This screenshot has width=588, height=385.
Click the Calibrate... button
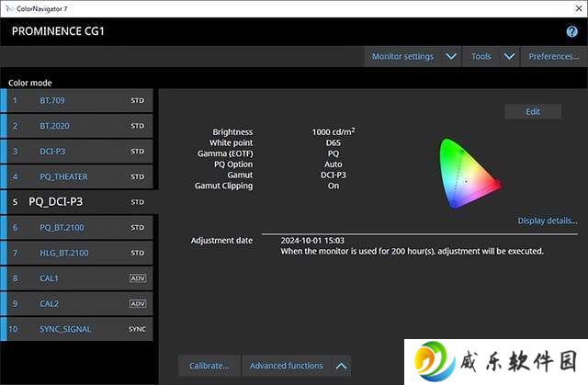pyautogui.click(x=209, y=366)
